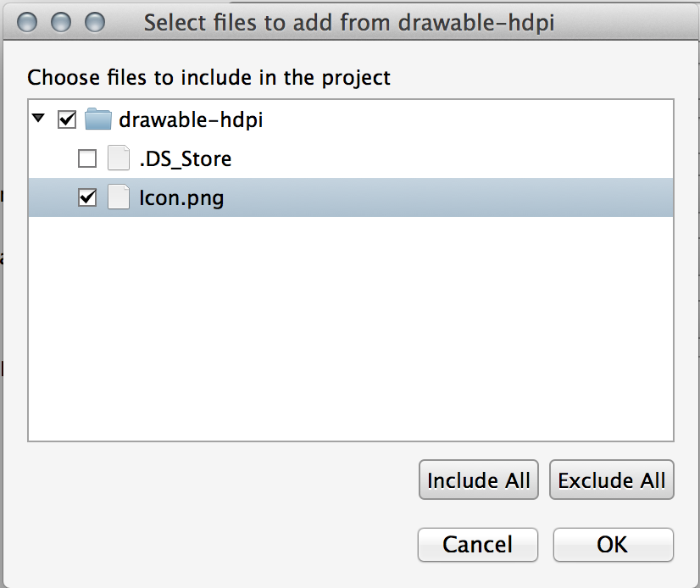Click the 'Choose files to include' label

tap(208, 78)
